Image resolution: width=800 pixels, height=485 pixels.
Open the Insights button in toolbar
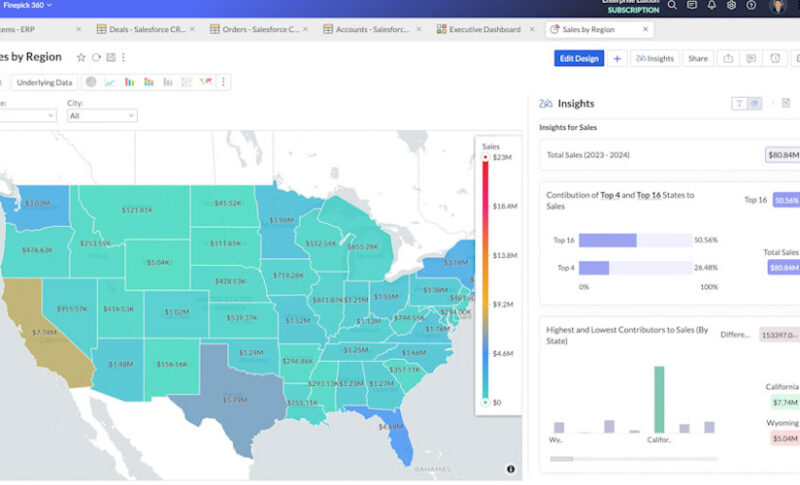655,58
